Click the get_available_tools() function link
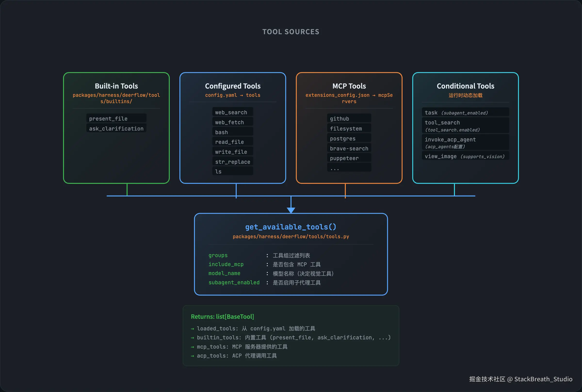Viewport: 582px width, 392px height. [290, 227]
